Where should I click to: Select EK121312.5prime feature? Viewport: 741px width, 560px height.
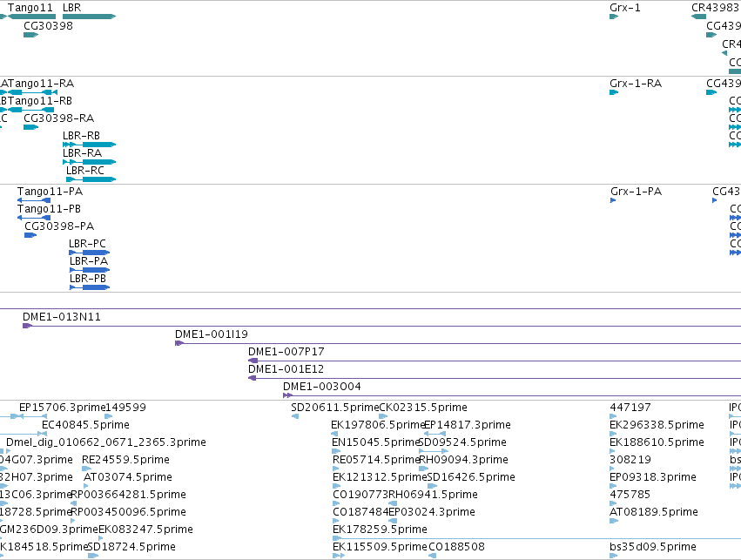coord(336,486)
